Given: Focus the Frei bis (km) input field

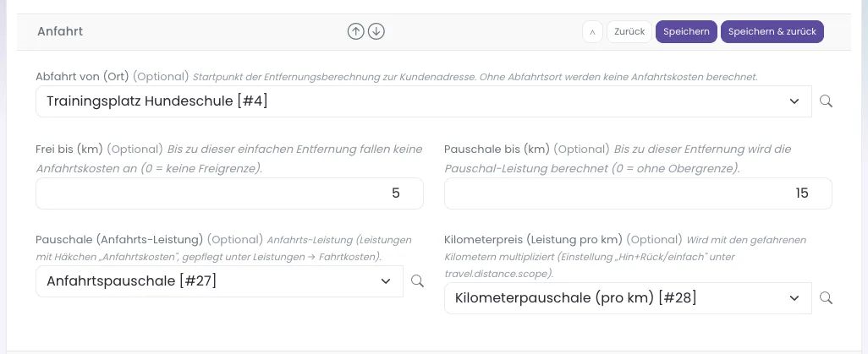Looking at the screenshot, I should pyautogui.click(x=230, y=193).
